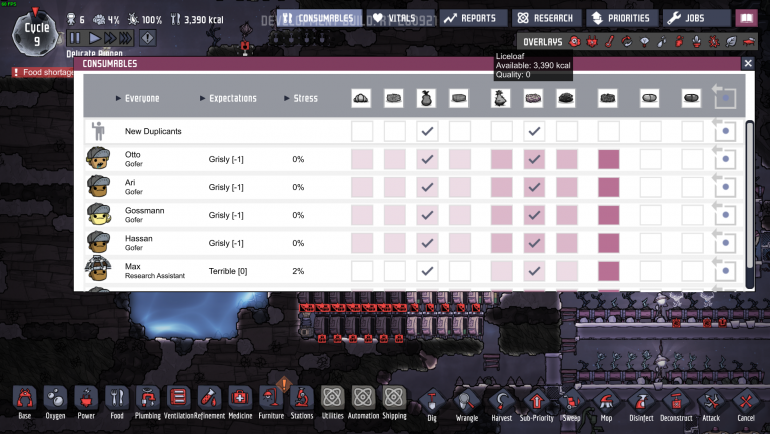Check Max's light pill checkbox
The width and height of the screenshot is (770, 434).
650,271
